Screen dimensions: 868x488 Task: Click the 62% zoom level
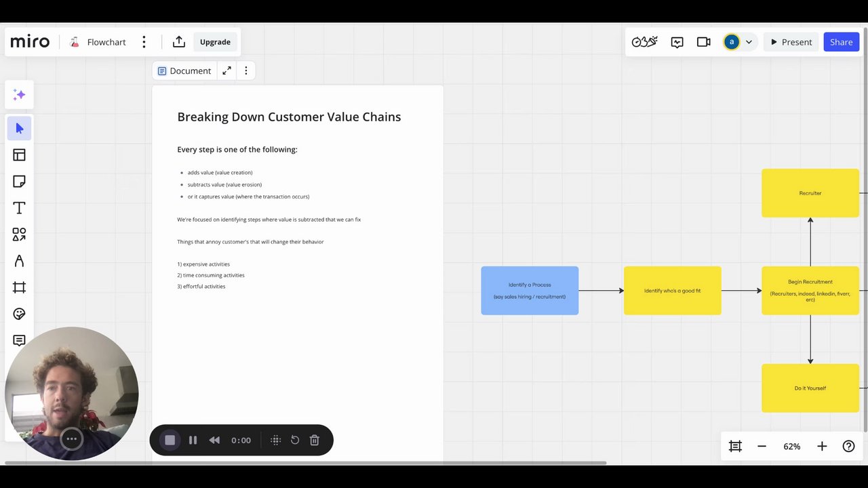click(x=791, y=446)
